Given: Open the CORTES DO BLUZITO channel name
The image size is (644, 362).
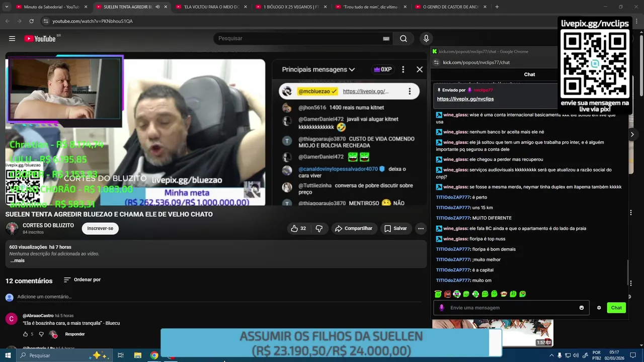Looking at the screenshot, I should click(x=48, y=225).
